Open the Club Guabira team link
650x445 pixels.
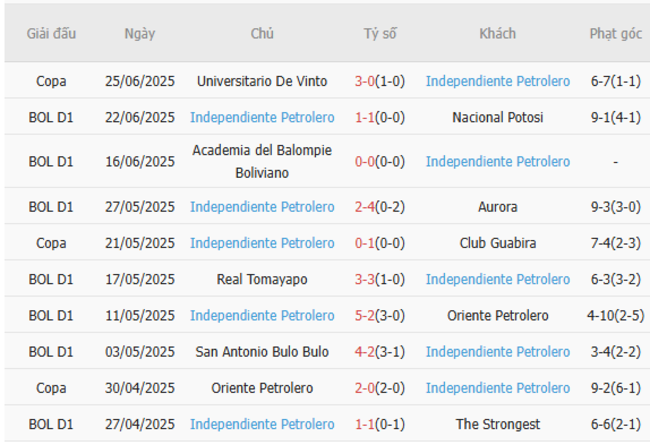click(x=498, y=243)
